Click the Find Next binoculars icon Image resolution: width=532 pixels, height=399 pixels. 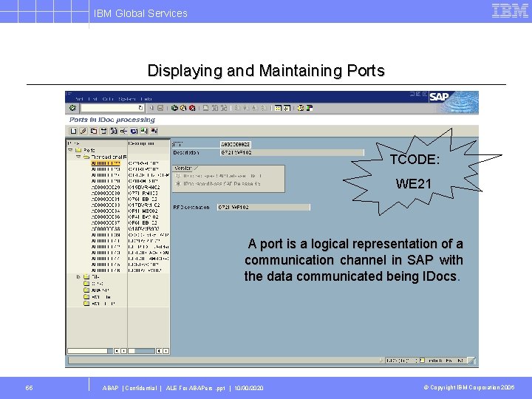pyautogui.click(x=224, y=108)
